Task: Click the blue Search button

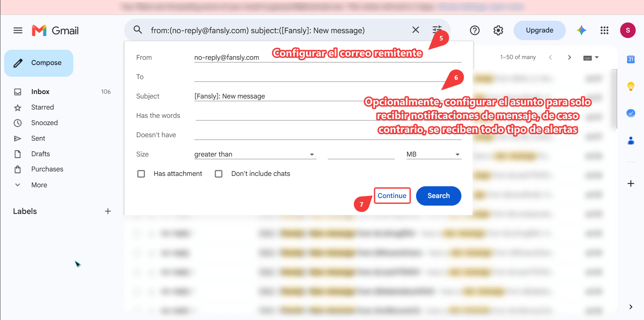Action: click(x=439, y=196)
